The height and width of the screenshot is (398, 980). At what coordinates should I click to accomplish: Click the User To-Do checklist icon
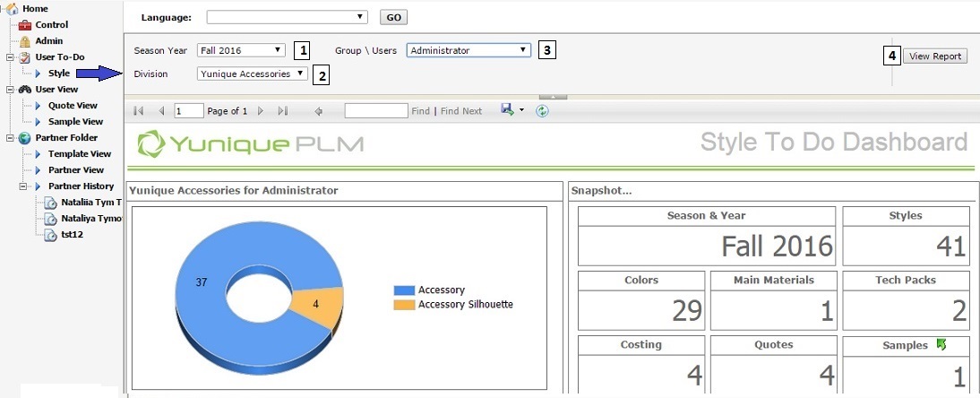pos(25,57)
